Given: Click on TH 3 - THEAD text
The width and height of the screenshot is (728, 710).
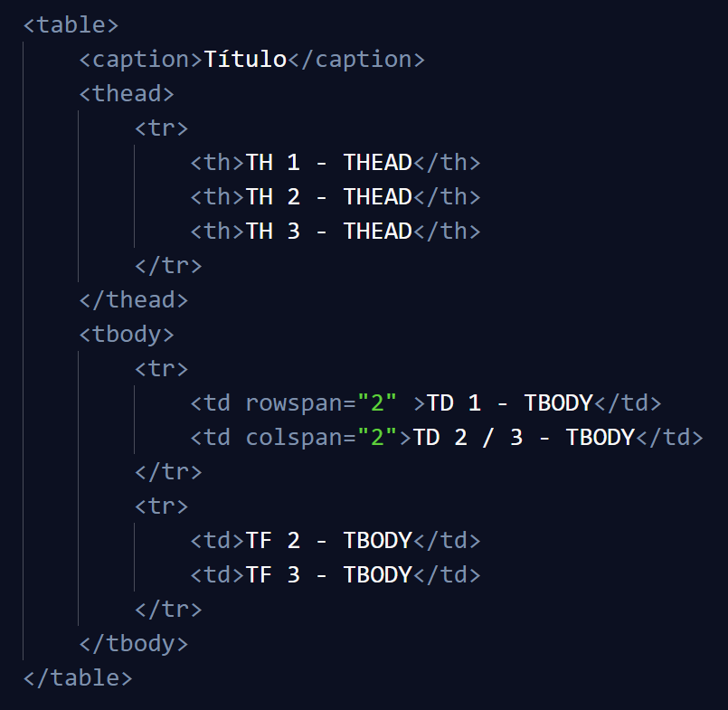Looking at the screenshot, I should (329, 232).
